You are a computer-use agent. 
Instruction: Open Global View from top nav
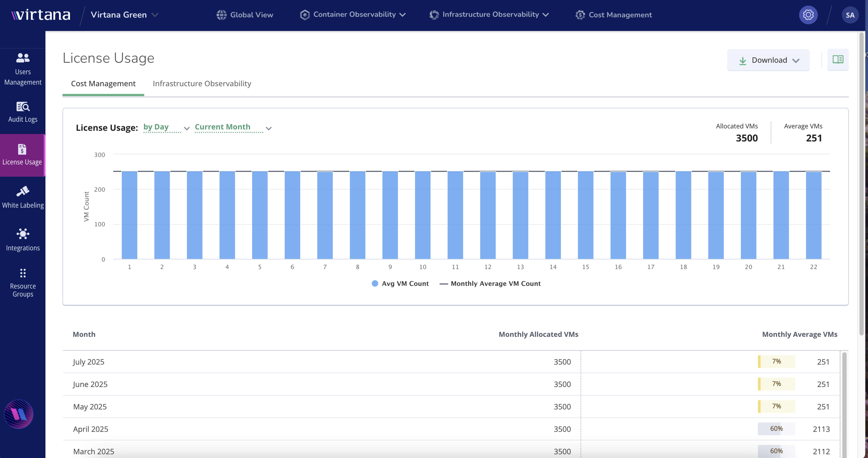(x=245, y=15)
